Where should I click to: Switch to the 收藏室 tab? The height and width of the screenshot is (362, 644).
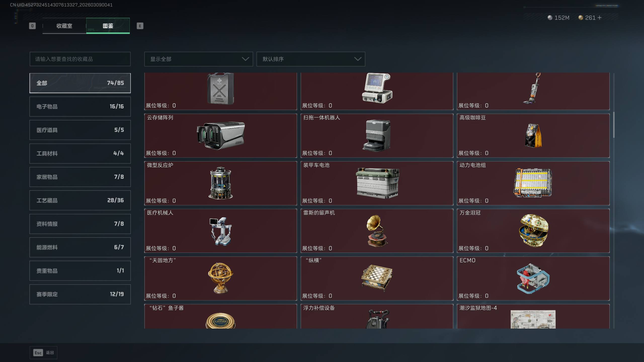coord(64,26)
